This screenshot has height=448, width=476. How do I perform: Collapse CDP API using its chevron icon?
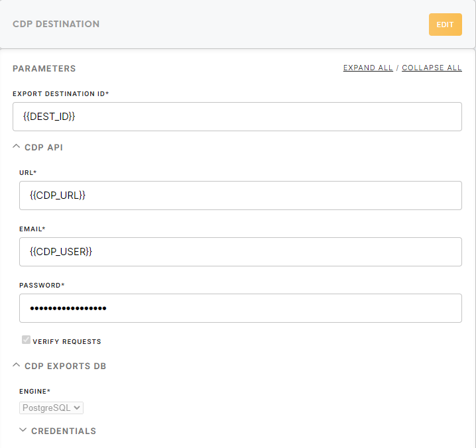click(17, 146)
